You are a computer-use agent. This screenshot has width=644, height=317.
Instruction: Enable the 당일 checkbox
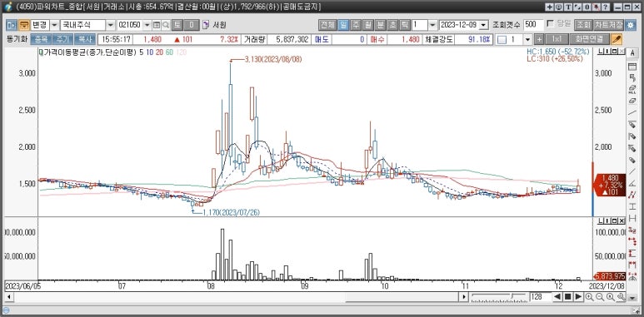click(x=551, y=23)
